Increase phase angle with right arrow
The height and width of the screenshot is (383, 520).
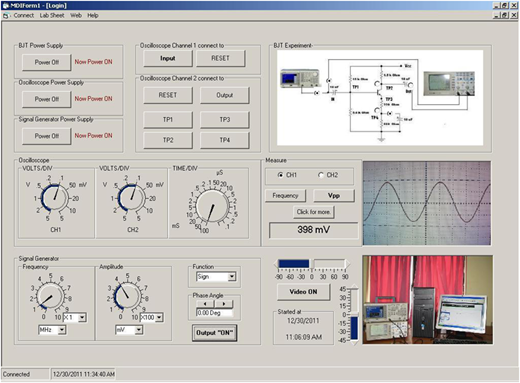pos(224,304)
